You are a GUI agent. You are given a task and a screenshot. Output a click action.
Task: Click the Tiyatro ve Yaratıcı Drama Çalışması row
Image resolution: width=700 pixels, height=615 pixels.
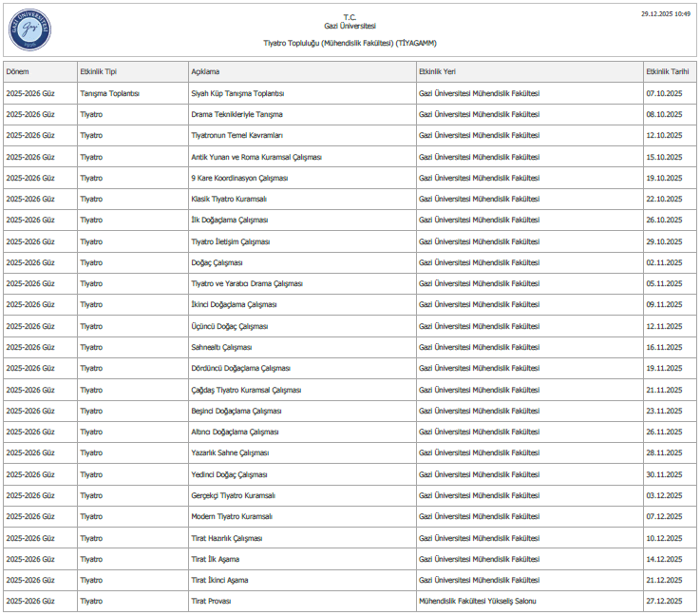(247, 283)
